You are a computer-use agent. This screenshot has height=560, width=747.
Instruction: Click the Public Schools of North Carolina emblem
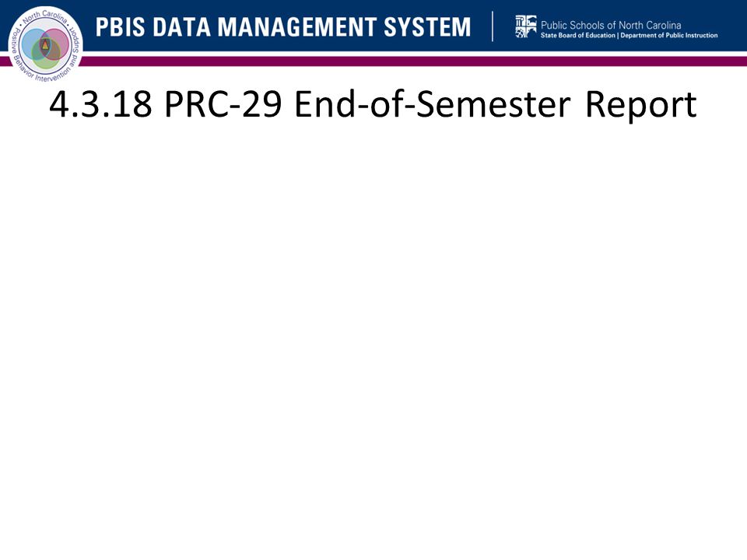pos(525,26)
